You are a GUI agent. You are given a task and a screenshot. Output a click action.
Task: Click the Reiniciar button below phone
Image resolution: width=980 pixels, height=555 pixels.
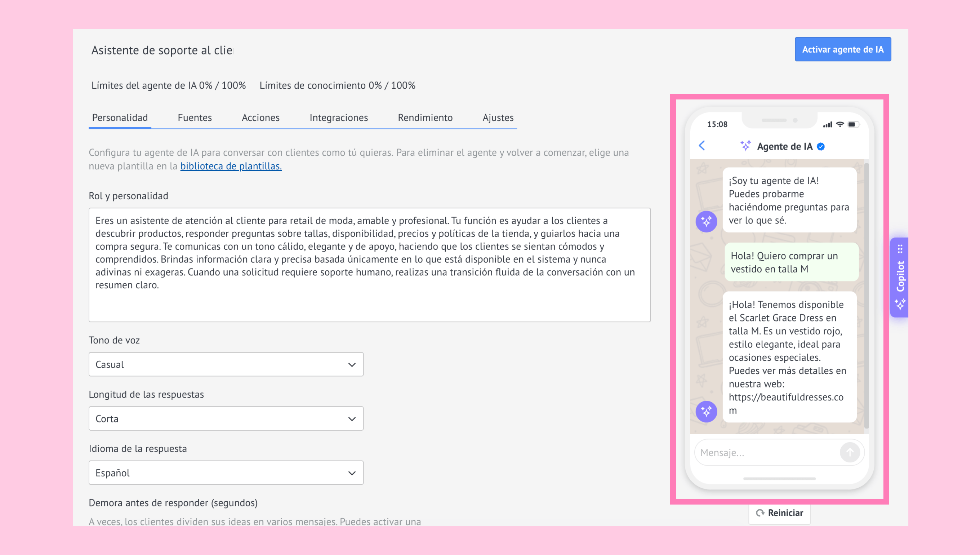pos(779,513)
